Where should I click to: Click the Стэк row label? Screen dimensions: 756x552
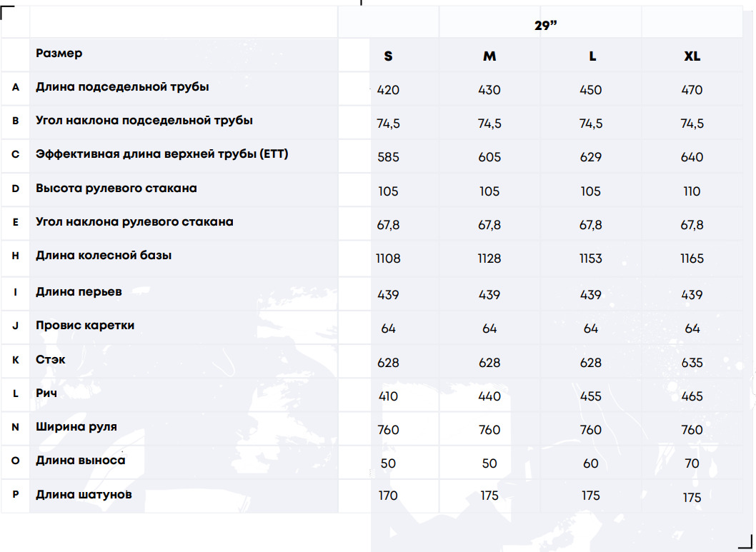[x=51, y=360]
